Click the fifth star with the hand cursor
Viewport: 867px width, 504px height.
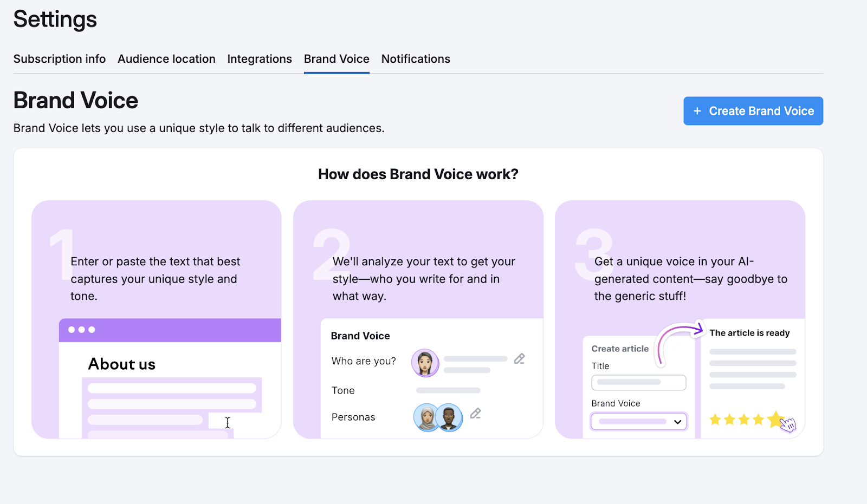coord(776,419)
